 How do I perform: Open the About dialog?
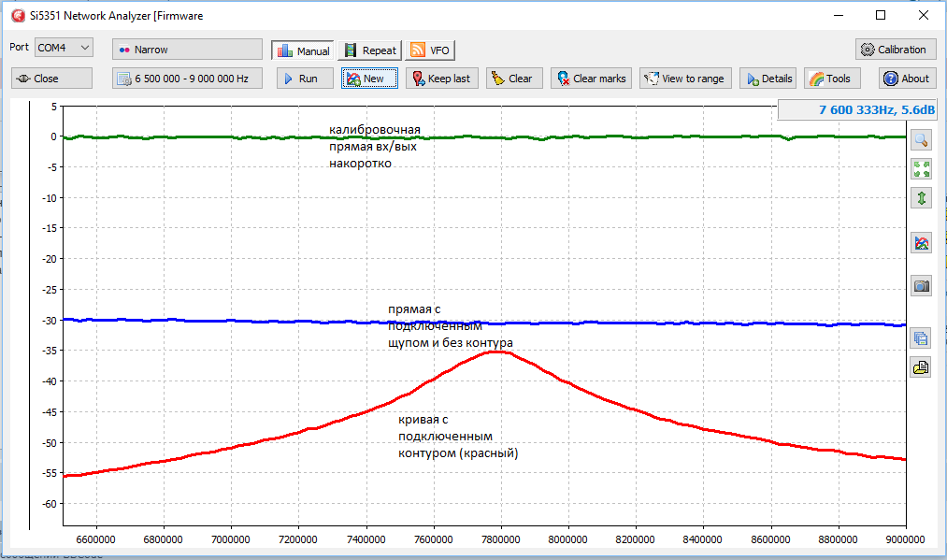pos(906,79)
